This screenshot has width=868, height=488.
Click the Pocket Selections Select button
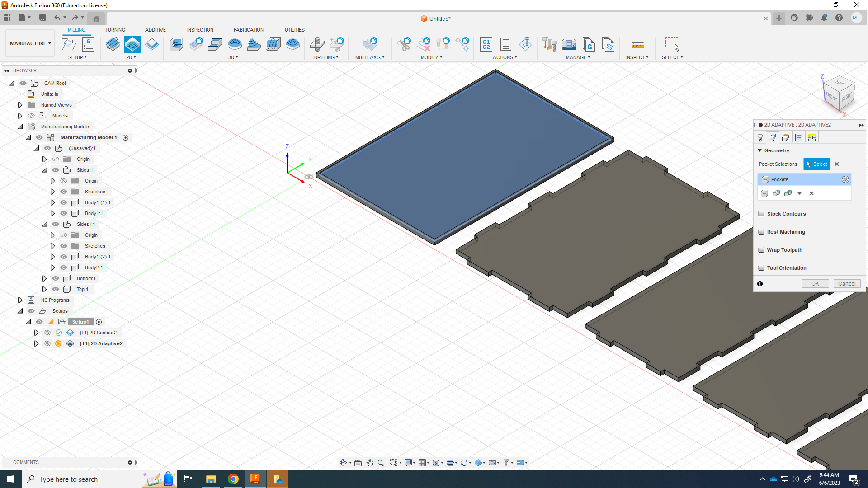click(816, 164)
